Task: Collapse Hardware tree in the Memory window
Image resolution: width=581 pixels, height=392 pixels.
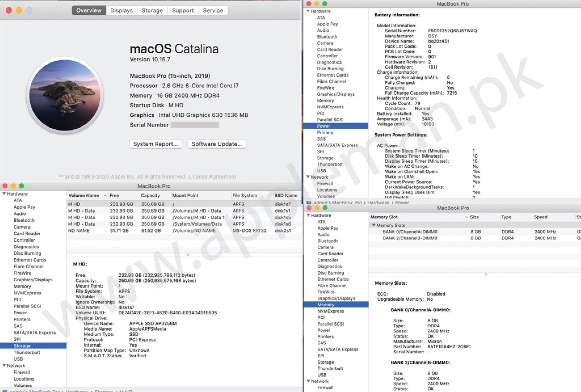Action: 308,215
